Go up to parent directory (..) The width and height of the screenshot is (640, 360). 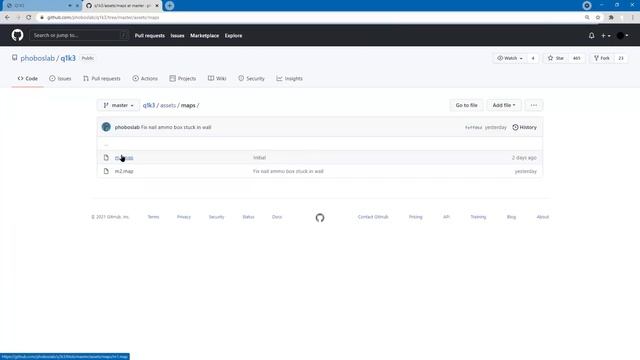(x=106, y=144)
